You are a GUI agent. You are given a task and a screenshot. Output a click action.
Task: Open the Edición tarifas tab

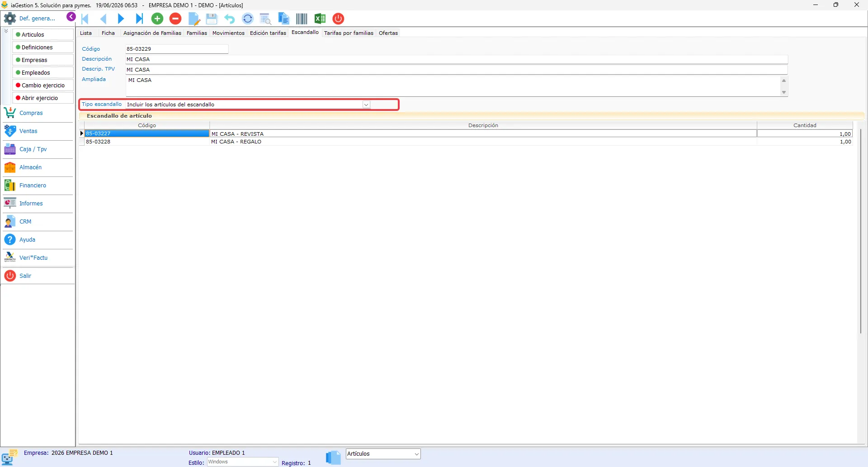pos(268,33)
